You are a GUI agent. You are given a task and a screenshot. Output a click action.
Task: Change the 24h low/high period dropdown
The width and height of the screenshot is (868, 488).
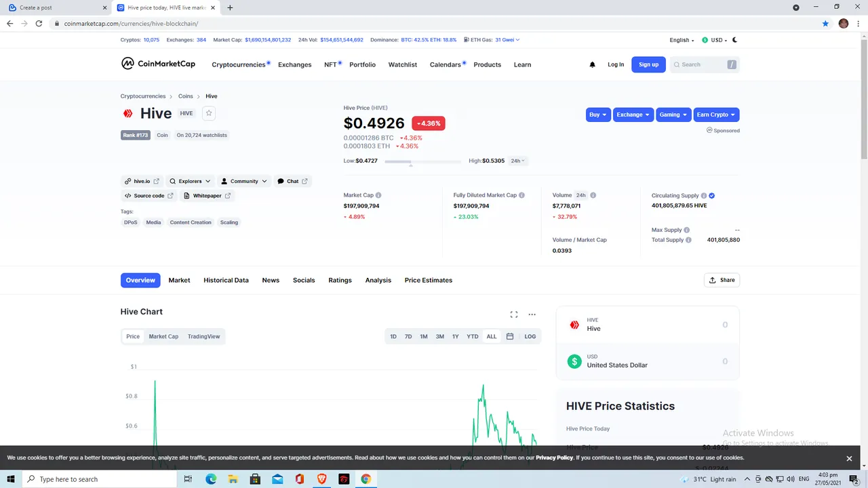(518, 161)
